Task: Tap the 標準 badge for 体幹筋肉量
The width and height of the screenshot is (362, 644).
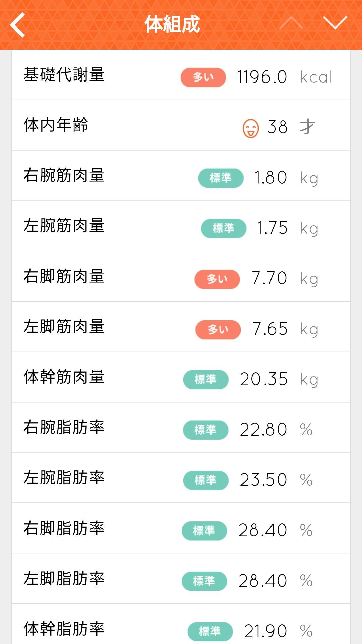Action: [206, 380]
